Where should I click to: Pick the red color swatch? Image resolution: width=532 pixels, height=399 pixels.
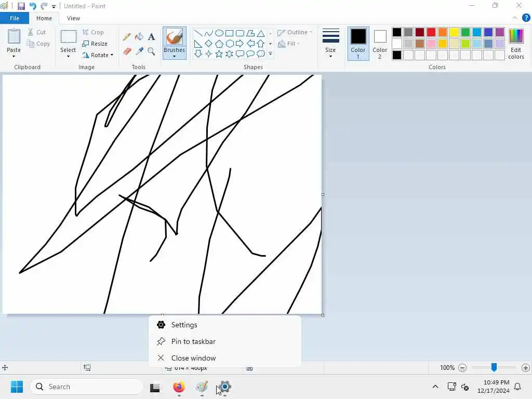tap(431, 32)
